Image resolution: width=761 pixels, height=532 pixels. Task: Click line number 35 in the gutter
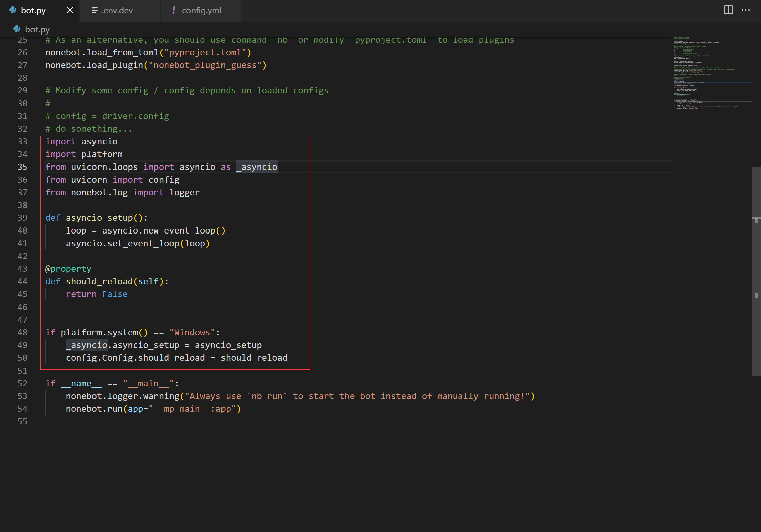coord(23,167)
